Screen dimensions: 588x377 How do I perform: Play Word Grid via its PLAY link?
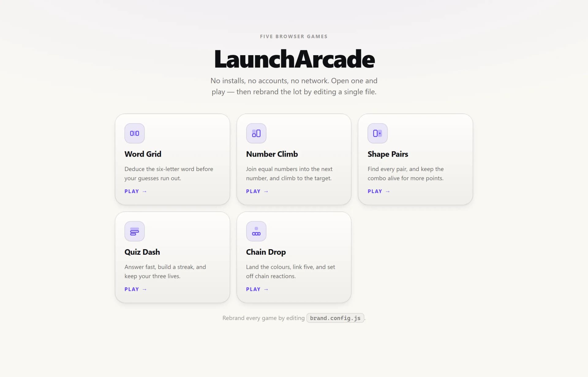(x=135, y=191)
